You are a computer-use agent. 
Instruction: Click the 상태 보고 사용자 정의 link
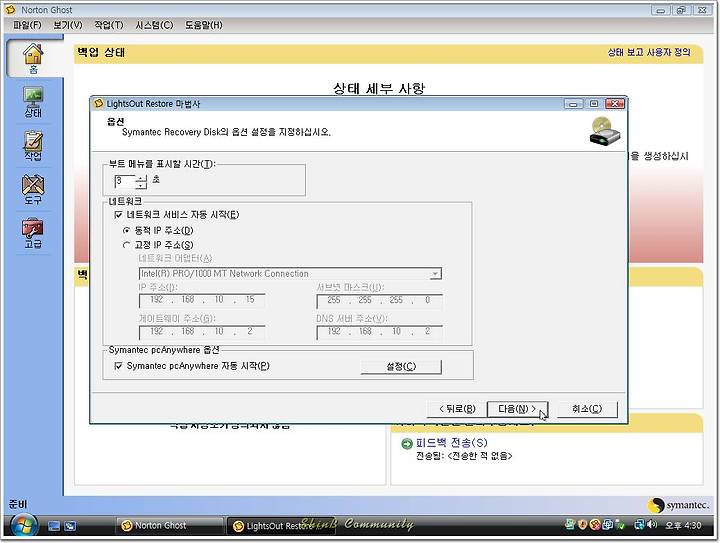(649, 52)
